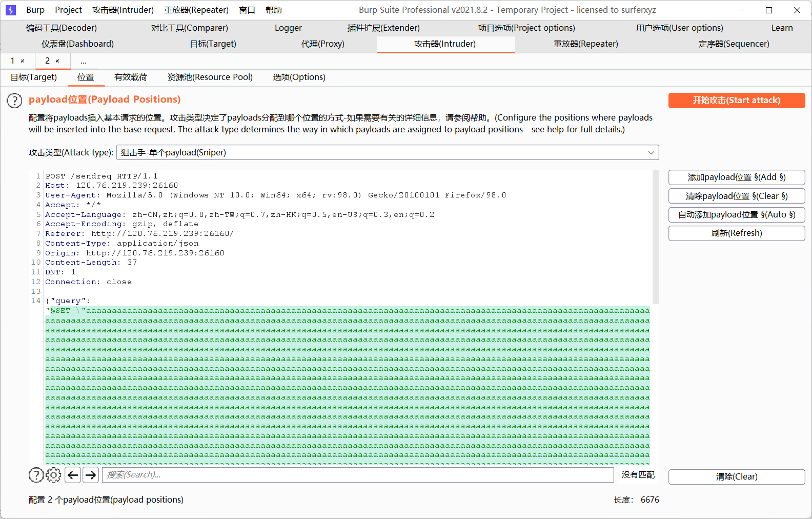
Task: Click the Burp Suite logo icon
Action: coord(10,10)
